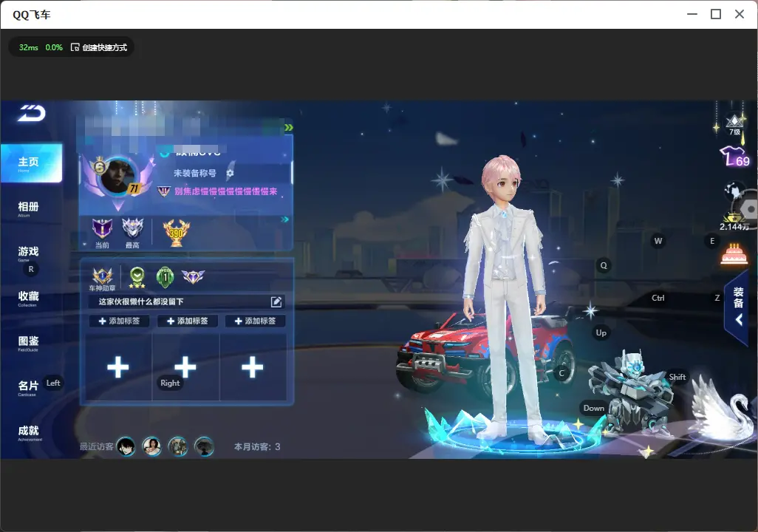
Task: Click the constellation pet icon
Action: coord(734,191)
